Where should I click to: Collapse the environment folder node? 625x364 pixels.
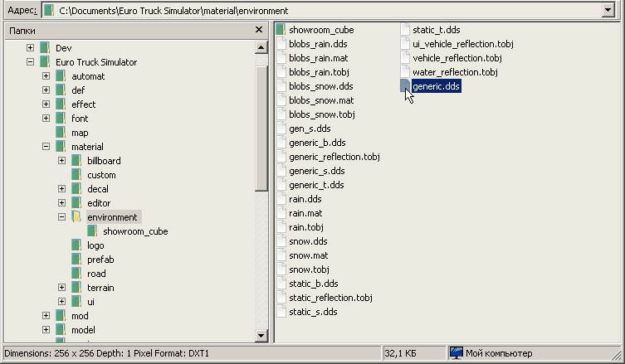tap(61, 217)
